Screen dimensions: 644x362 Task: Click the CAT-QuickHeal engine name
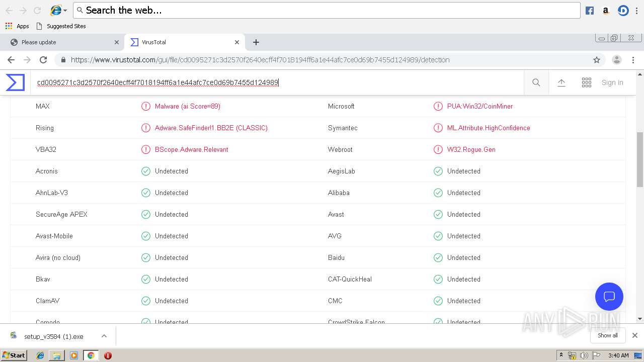350,279
